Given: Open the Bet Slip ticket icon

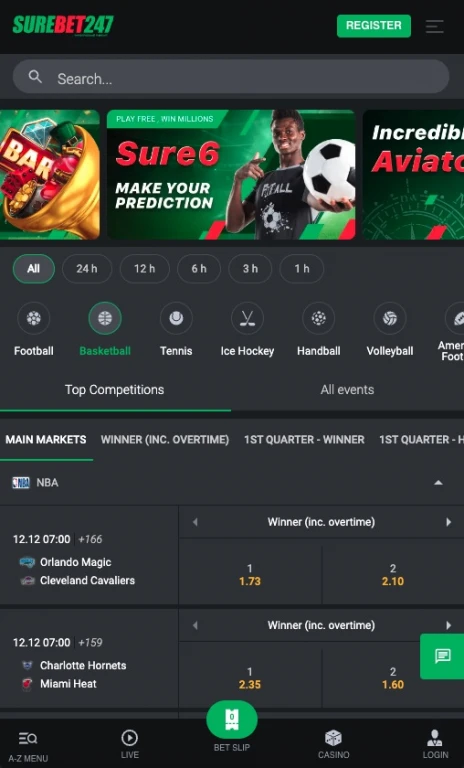Looking at the screenshot, I should coord(232,720).
